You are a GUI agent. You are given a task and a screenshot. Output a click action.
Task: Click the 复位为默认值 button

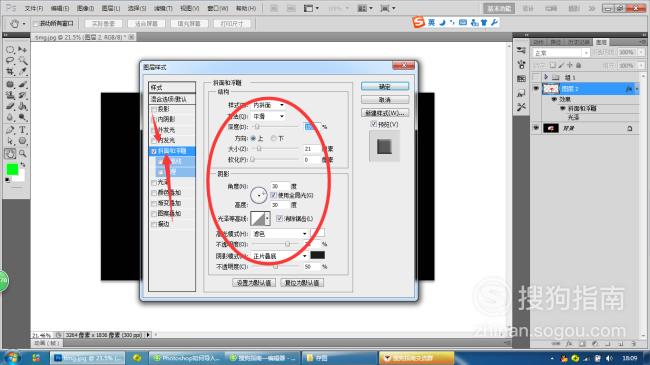tap(302, 283)
